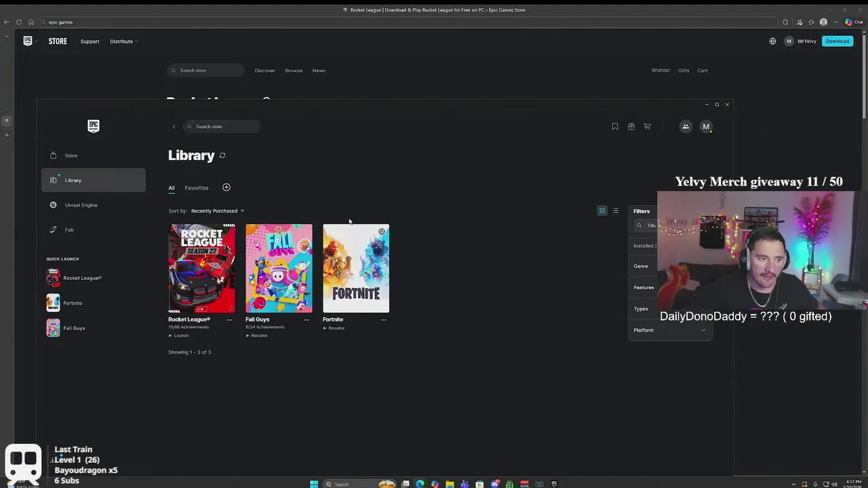This screenshot has width=868, height=488.
Task: Add a new collection with plus icon
Action: click(226, 187)
